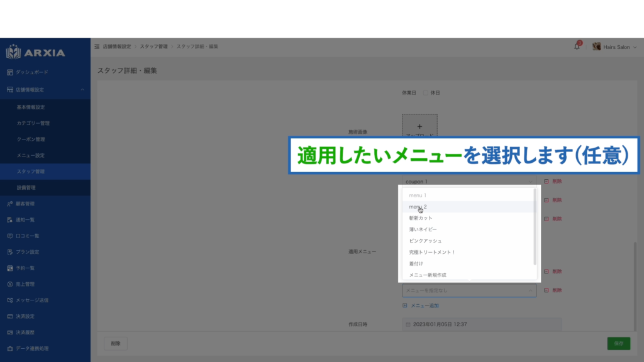Click the 決済設定 card icon
The height and width of the screenshot is (362, 644).
point(10,316)
